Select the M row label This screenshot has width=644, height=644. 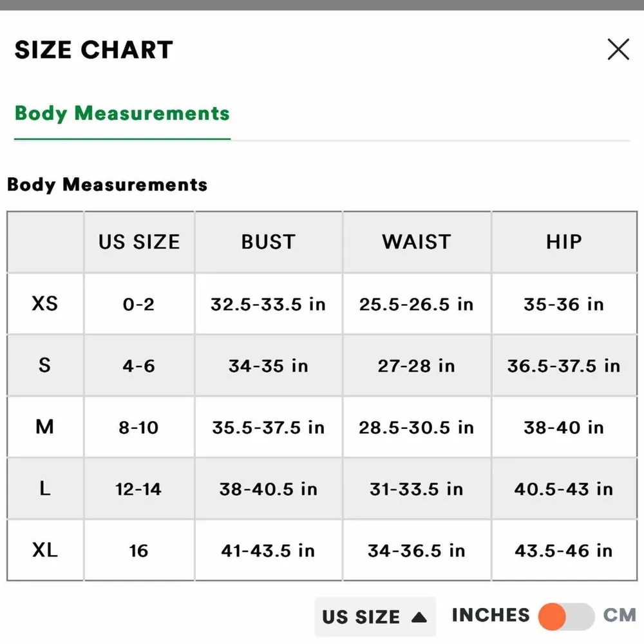pyautogui.click(x=45, y=427)
